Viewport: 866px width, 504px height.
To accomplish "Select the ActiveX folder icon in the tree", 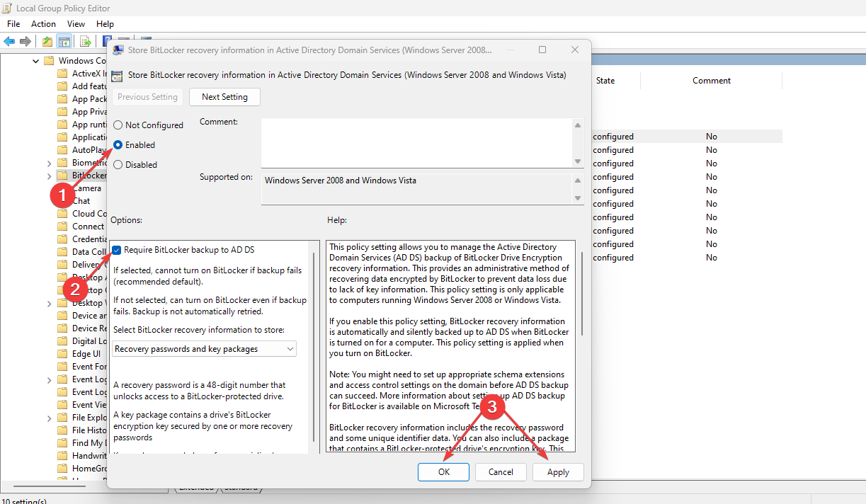I will pos(63,74).
